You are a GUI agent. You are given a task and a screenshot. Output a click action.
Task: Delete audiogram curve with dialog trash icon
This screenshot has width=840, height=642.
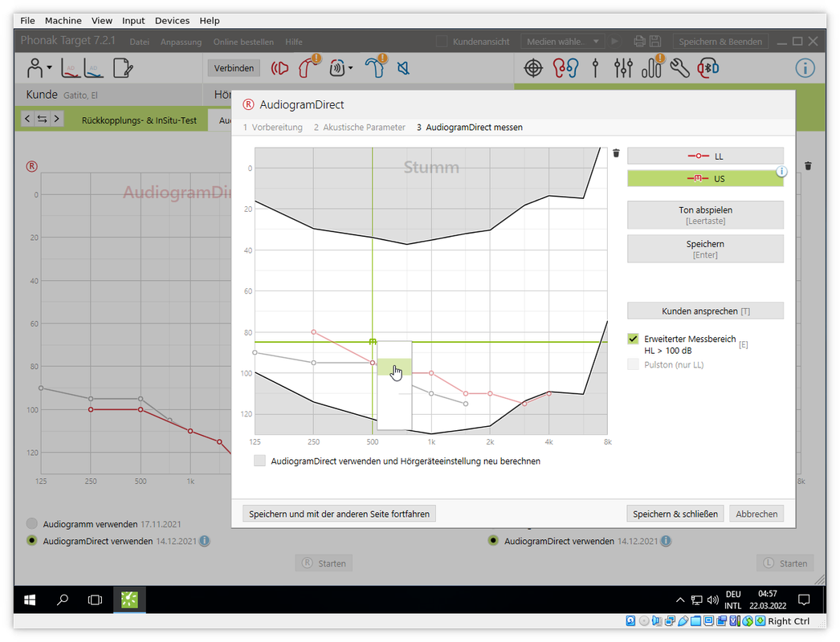point(616,153)
